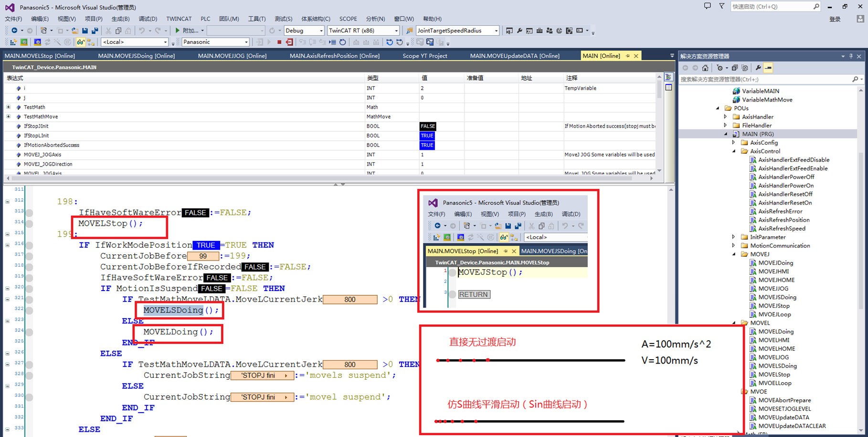Open the Panasonic PLC project dropdown

point(246,42)
